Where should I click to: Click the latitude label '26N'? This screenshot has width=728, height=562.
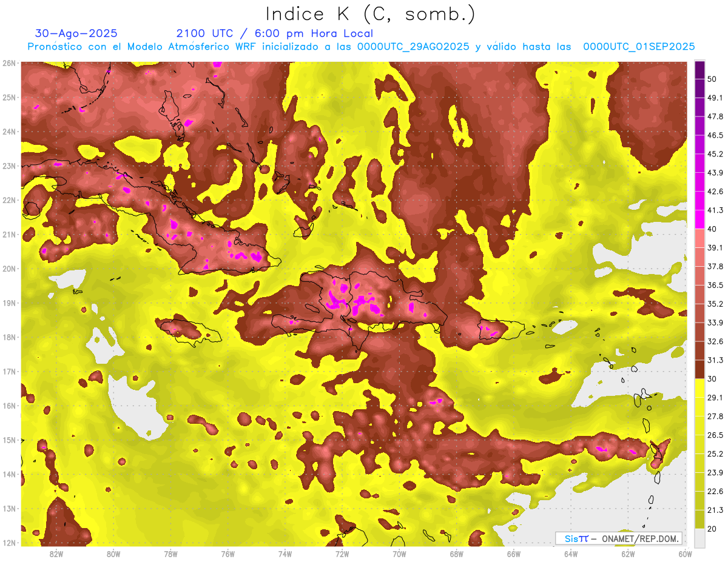point(9,63)
